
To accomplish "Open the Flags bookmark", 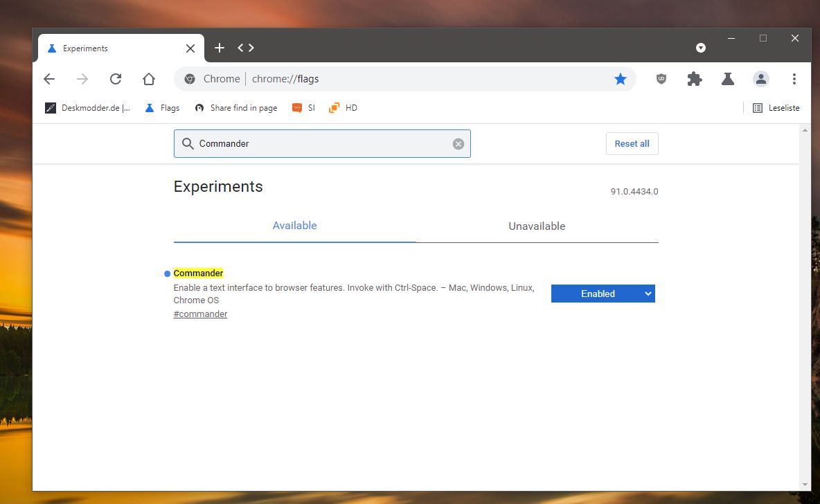I will [x=162, y=108].
